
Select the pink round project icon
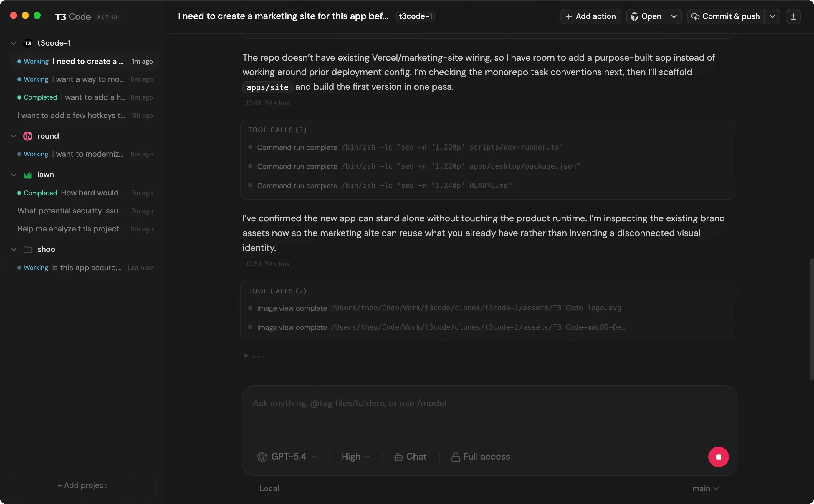pos(28,136)
